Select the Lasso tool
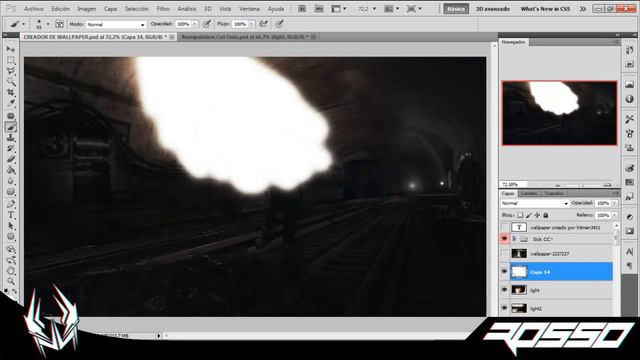Viewport: 640px width, 360px height. (x=11, y=71)
